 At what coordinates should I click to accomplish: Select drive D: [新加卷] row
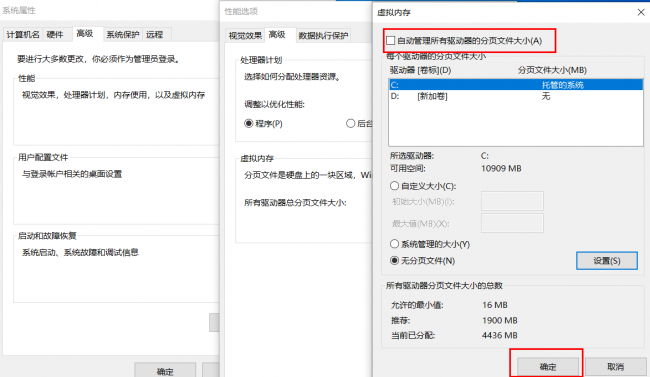[516, 96]
